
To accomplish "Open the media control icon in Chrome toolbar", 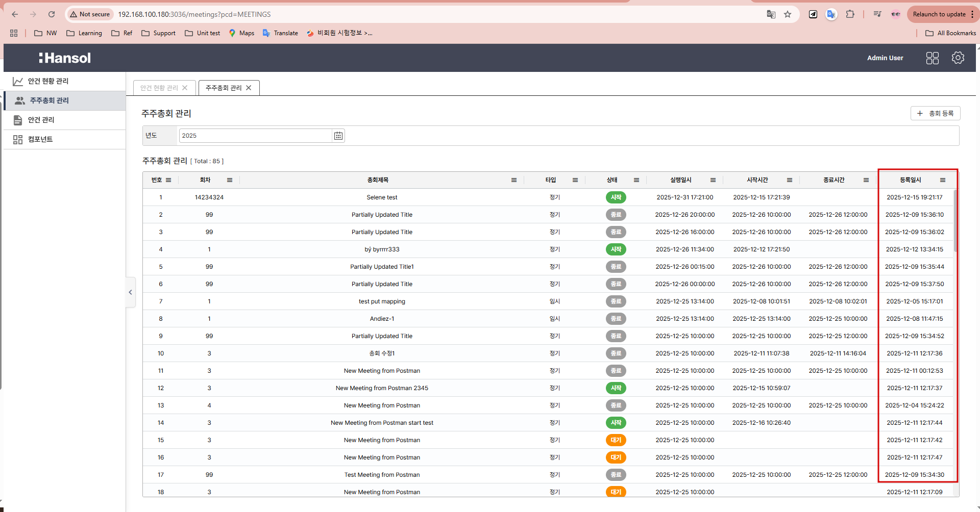I will click(x=877, y=14).
